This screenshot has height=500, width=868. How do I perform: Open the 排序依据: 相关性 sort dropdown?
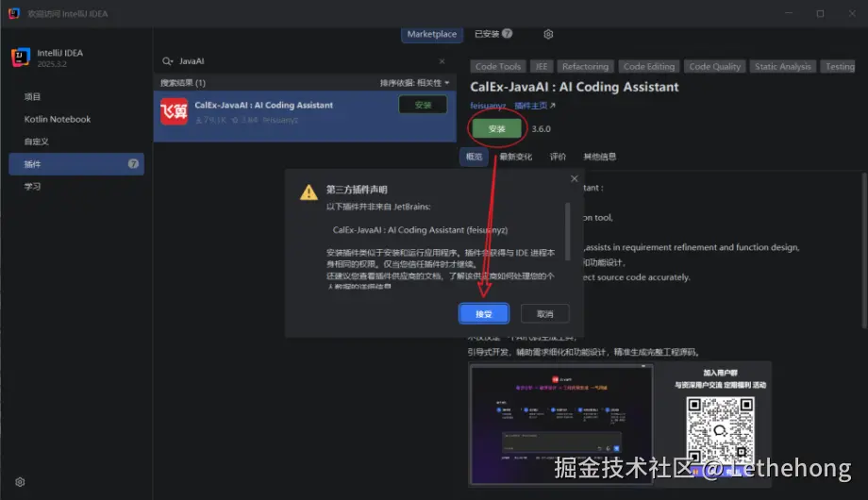click(x=414, y=82)
